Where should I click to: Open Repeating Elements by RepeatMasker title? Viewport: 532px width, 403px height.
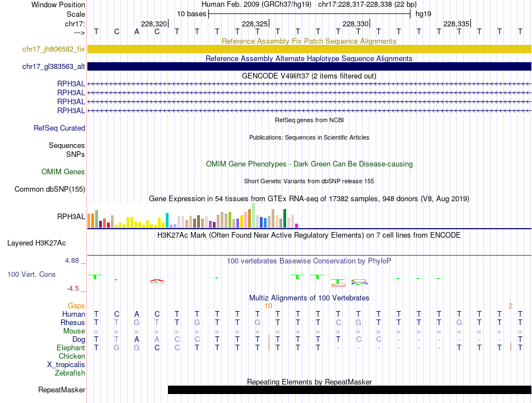(x=309, y=382)
